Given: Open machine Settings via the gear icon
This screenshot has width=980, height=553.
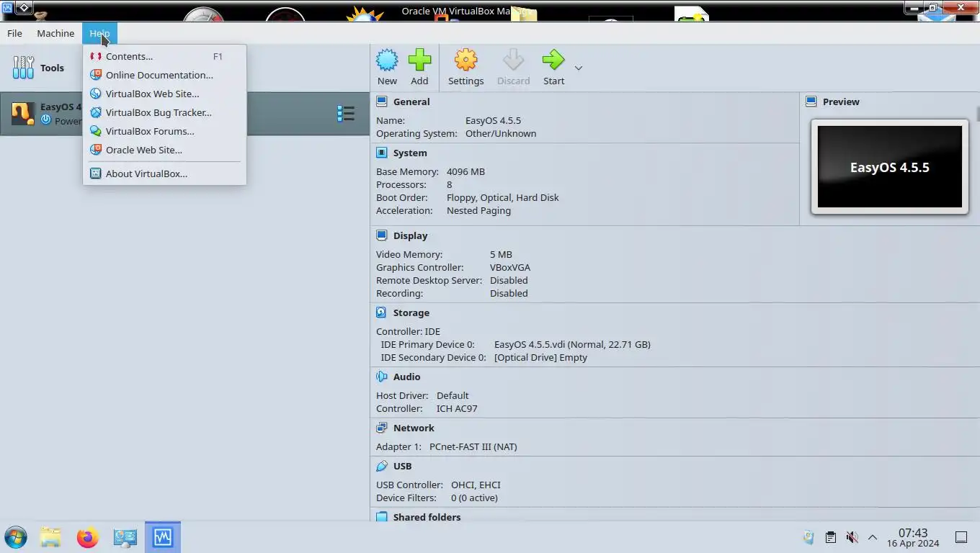Looking at the screenshot, I should [465, 60].
